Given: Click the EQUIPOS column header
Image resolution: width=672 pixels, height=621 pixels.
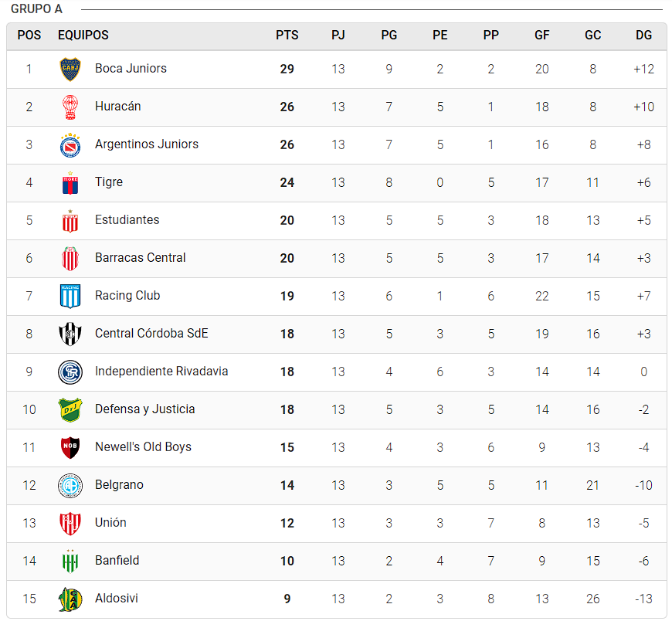Looking at the screenshot, I should (x=83, y=36).
